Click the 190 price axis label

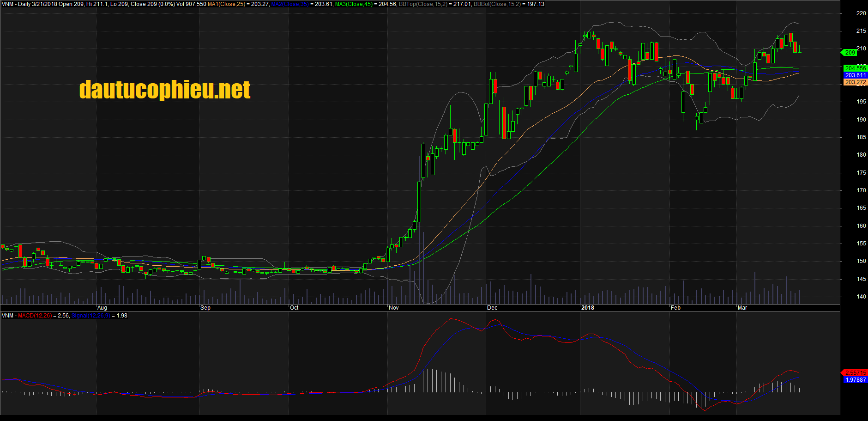point(861,120)
